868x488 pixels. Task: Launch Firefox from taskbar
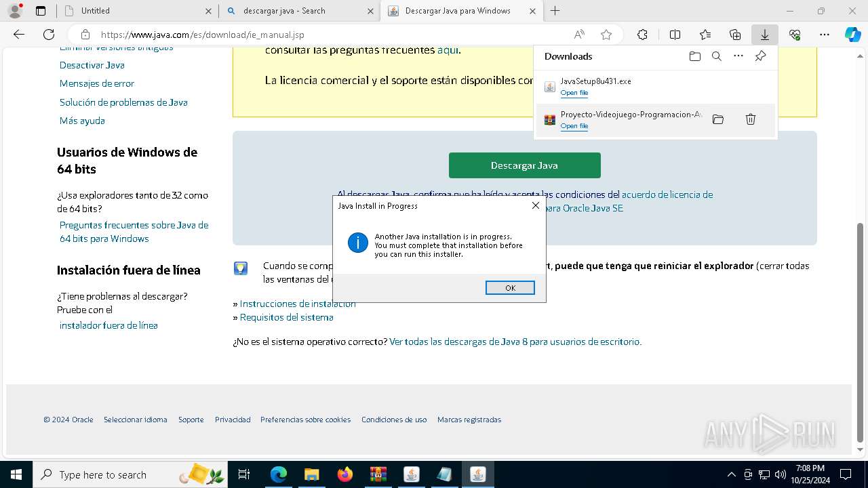tap(345, 474)
